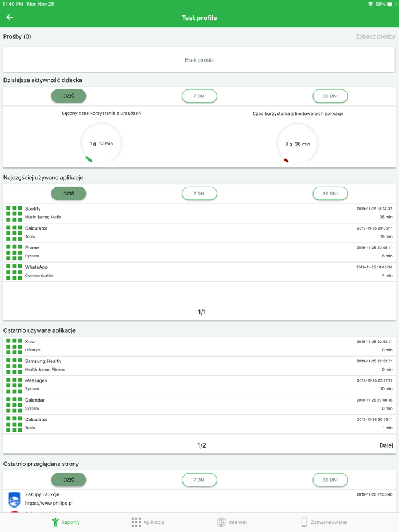Image resolution: width=399 pixels, height=532 pixels.
Task: Tap the Test profile title
Action: click(199, 18)
